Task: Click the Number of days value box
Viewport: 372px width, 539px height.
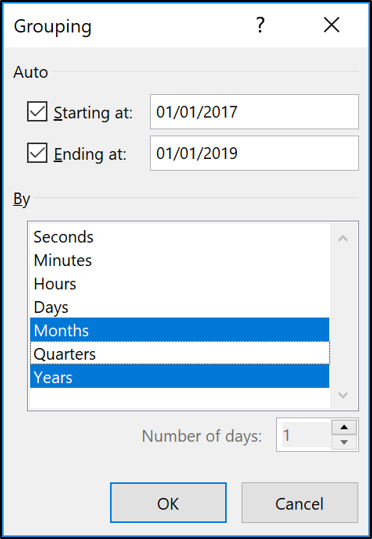Action: (x=306, y=435)
